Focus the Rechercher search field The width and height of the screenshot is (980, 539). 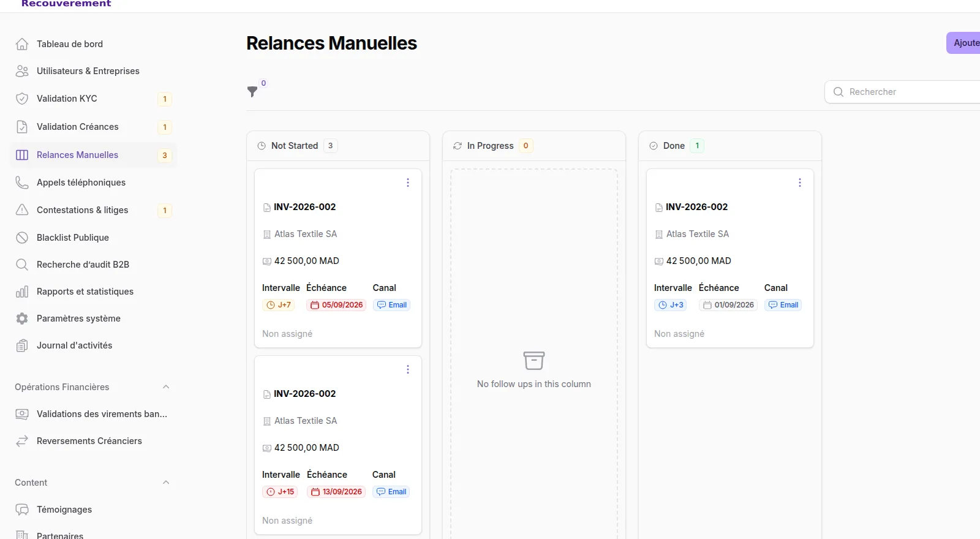pyautogui.click(x=903, y=92)
